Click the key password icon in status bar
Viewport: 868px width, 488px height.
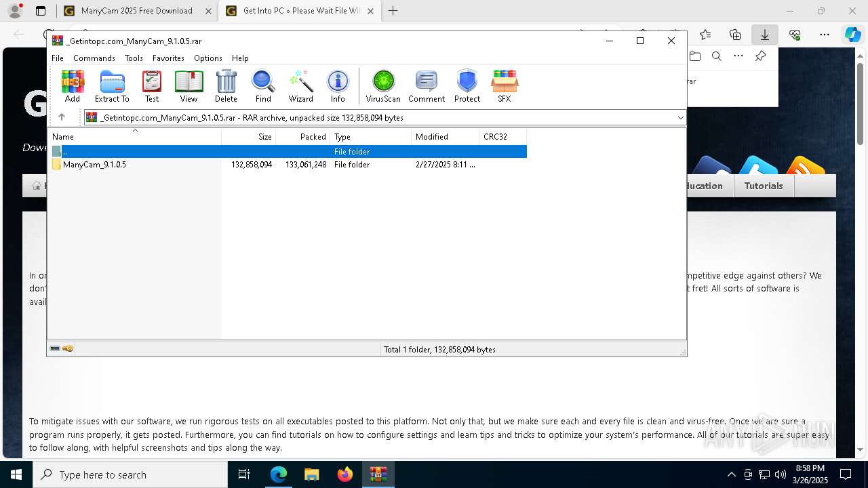click(x=68, y=348)
